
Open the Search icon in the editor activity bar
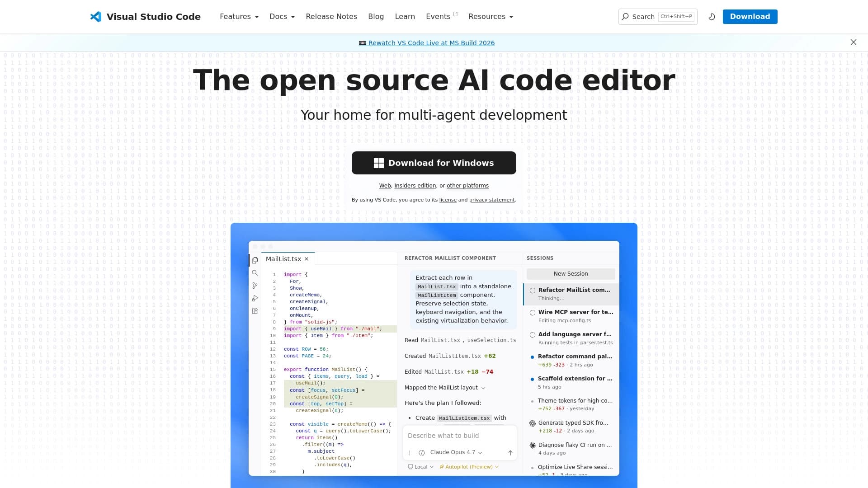(x=255, y=273)
